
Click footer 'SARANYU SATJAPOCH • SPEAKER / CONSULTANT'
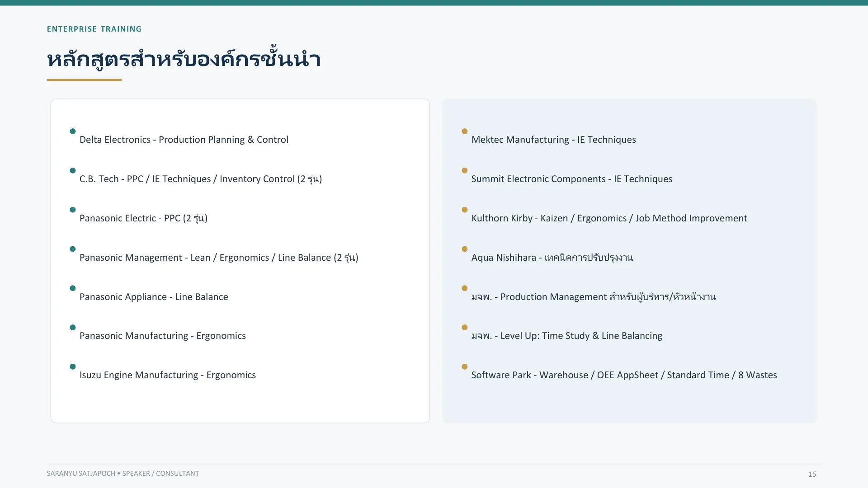pos(123,474)
